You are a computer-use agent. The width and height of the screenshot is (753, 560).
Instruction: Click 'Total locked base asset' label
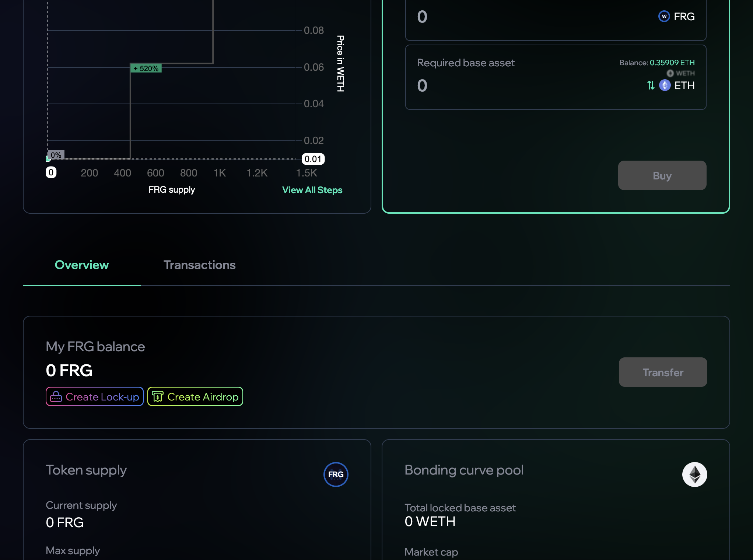pos(460,508)
